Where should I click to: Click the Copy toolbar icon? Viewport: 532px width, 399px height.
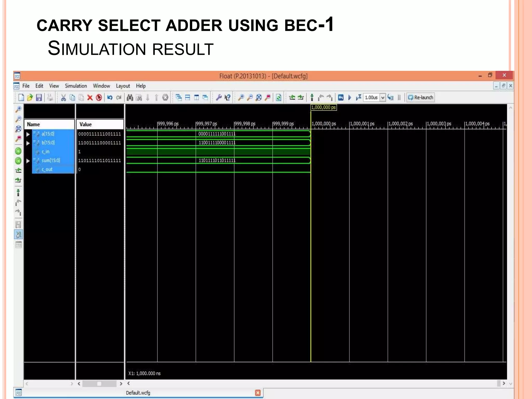coord(72,98)
